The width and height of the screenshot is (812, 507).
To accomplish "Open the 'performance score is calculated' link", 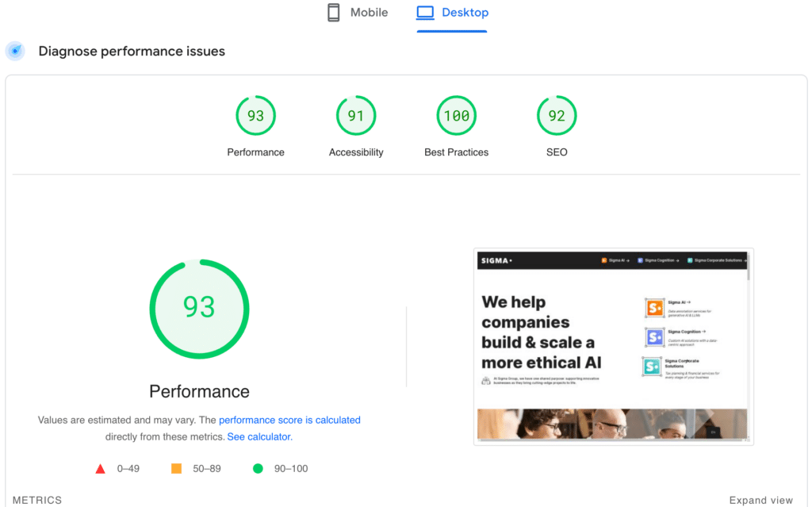I will 289,420.
